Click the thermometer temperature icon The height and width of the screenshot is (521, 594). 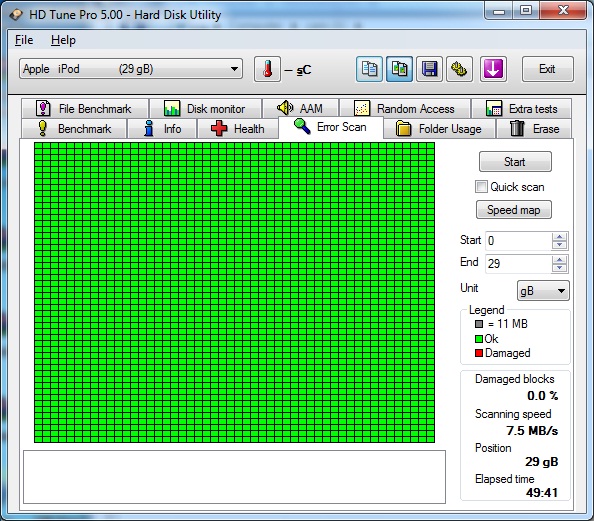267,69
